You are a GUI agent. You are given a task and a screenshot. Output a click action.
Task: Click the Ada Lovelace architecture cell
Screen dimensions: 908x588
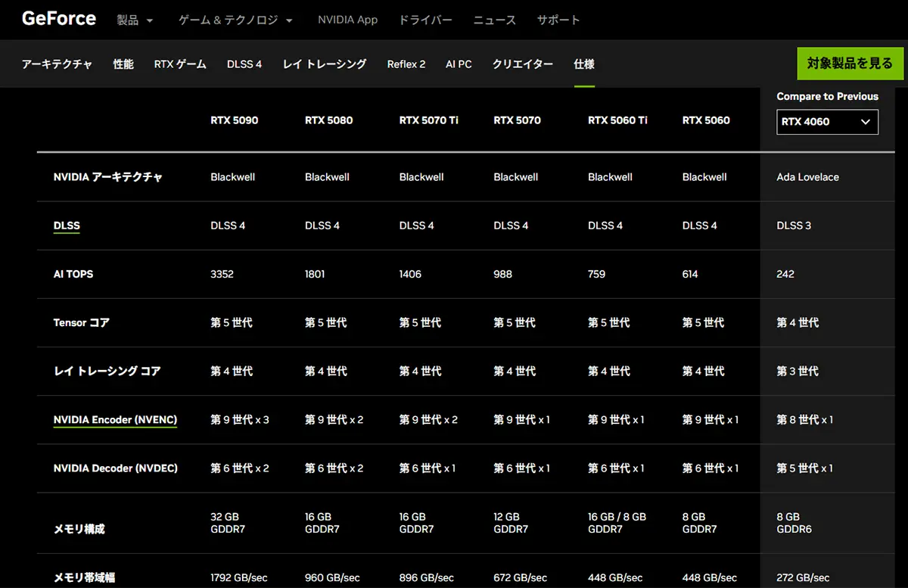click(808, 177)
